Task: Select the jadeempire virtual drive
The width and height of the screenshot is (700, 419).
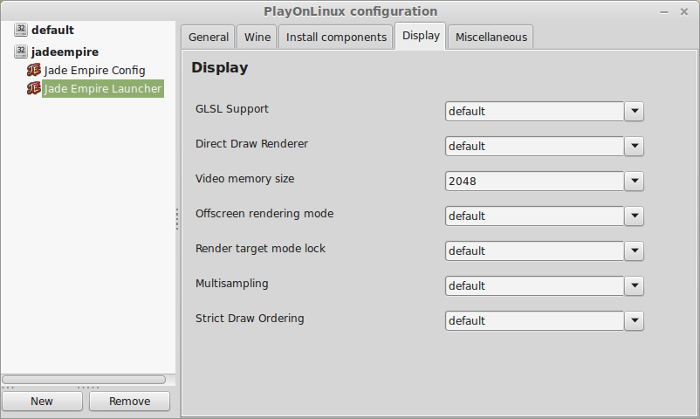Action: [x=65, y=52]
